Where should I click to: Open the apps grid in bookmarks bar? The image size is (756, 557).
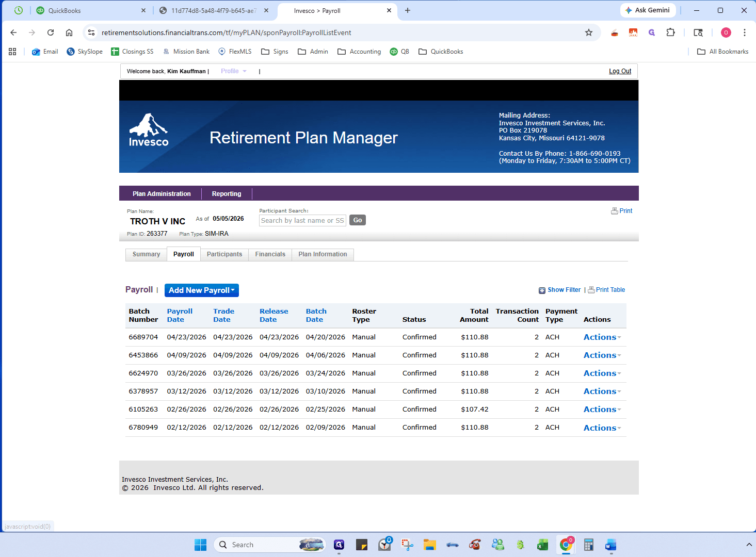[12, 52]
